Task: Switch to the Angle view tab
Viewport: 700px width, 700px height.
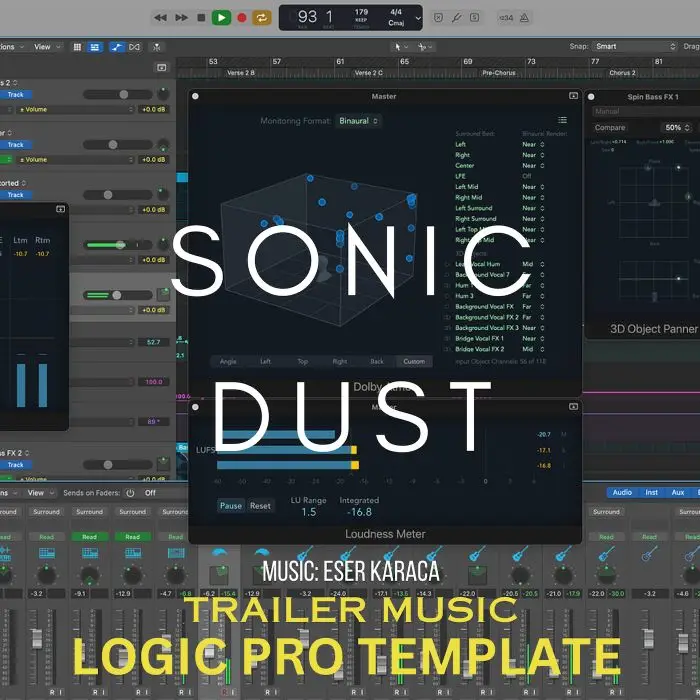Action: pyautogui.click(x=228, y=362)
